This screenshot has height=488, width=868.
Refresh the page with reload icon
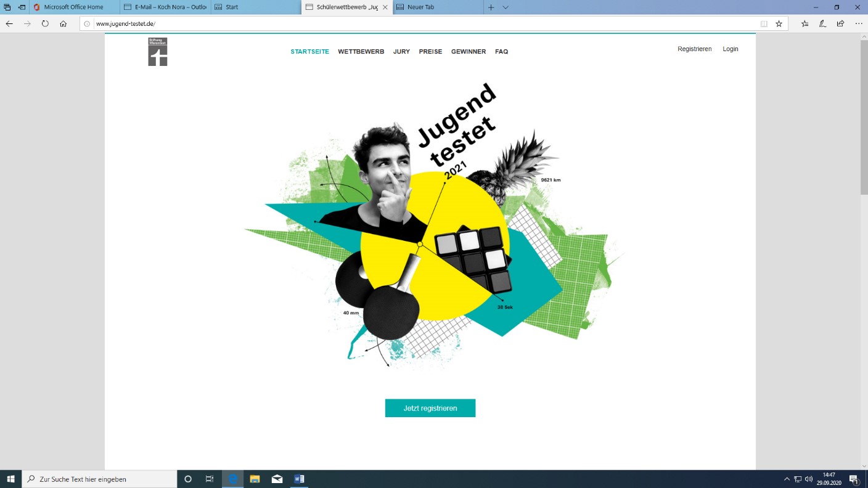[x=45, y=23]
